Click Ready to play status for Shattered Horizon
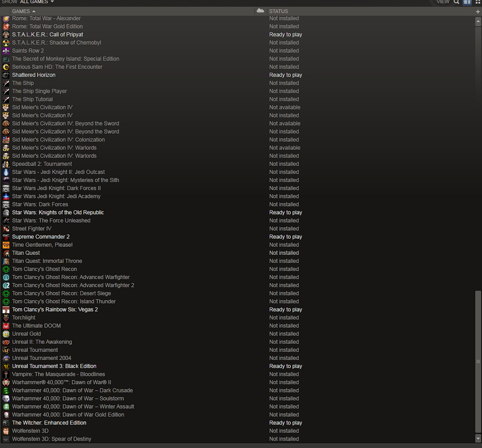 (286, 75)
